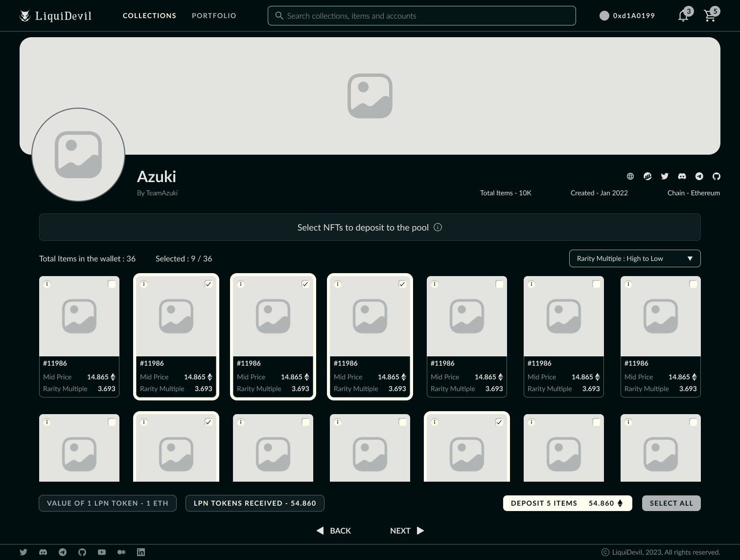Click the footer Medium icon
Image resolution: width=740 pixels, height=560 pixels.
point(121,552)
